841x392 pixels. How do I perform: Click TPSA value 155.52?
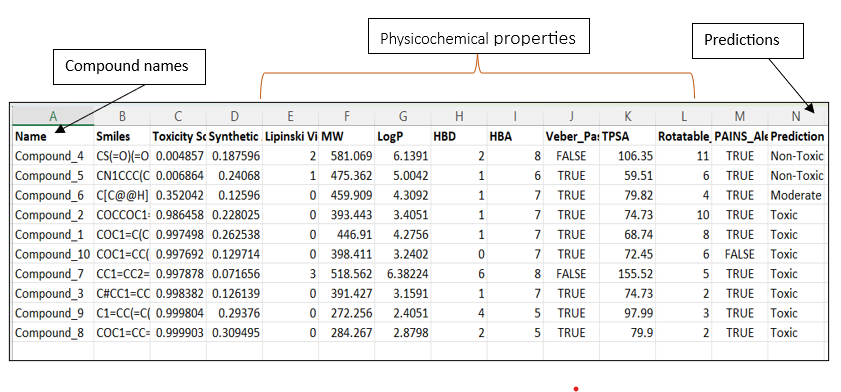tap(628, 274)
